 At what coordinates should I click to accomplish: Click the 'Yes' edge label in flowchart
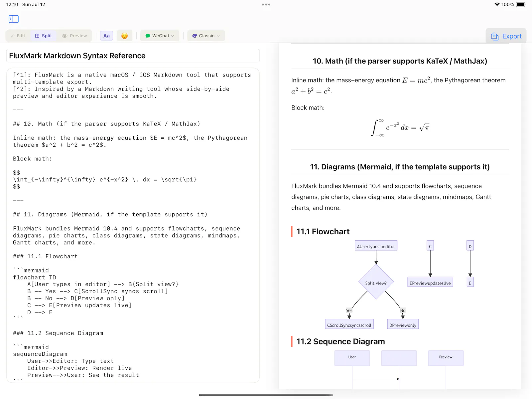coord(349,310)
